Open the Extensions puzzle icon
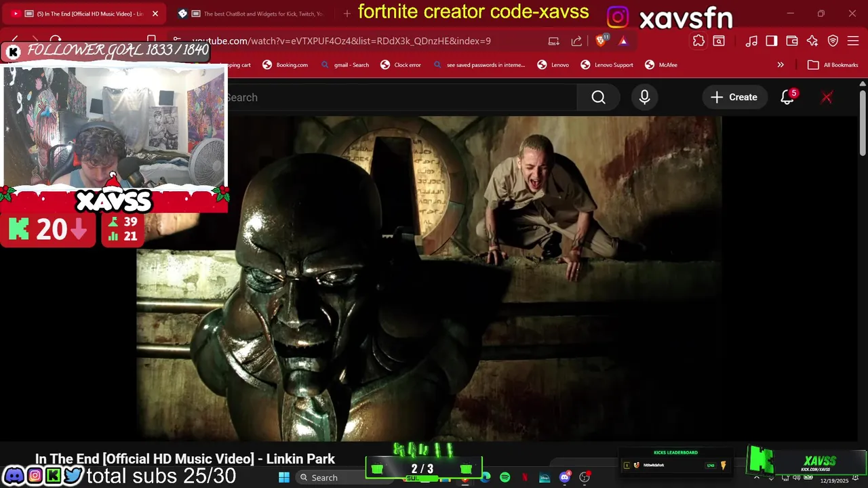868x488 pixels. 698,41
